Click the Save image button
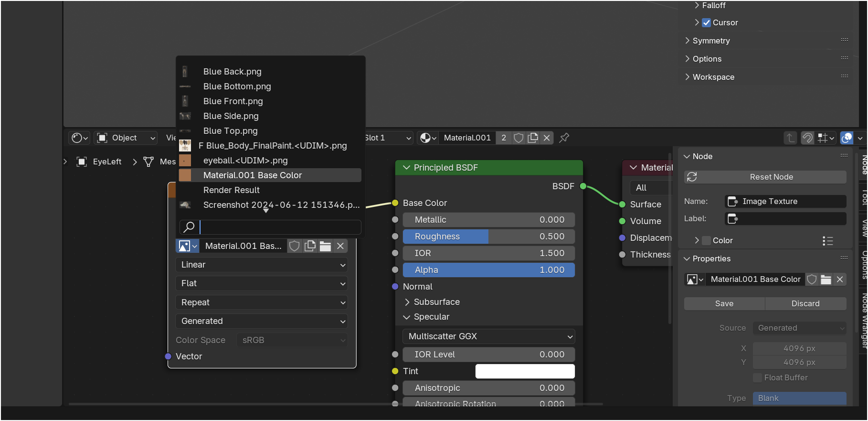The image size is (868, 421). tap(724, 303)
